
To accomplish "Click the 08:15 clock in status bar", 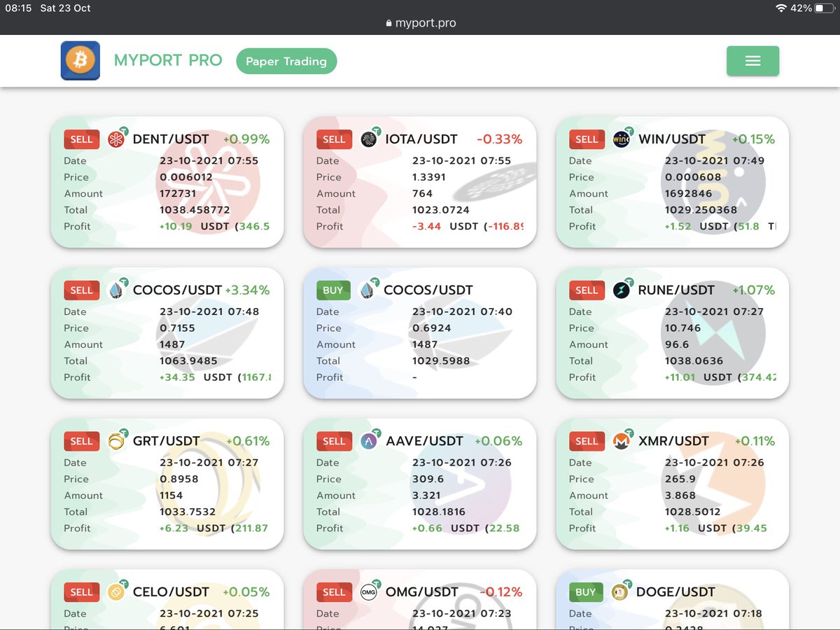I will coord(19,8).
